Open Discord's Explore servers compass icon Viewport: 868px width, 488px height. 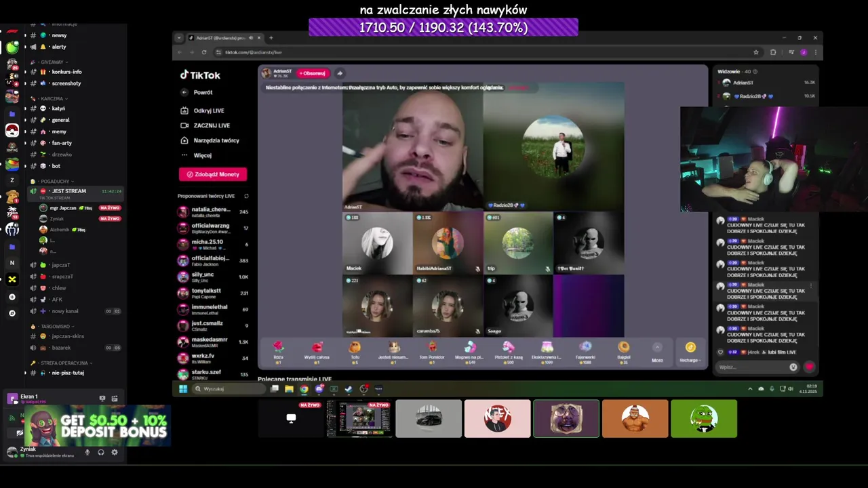(12, 313)
